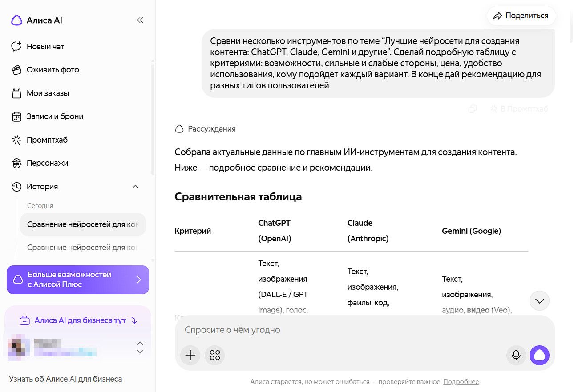Click the Алиса AI logo icon
Viewport: 574px width, 392px height.
point(16,20)
